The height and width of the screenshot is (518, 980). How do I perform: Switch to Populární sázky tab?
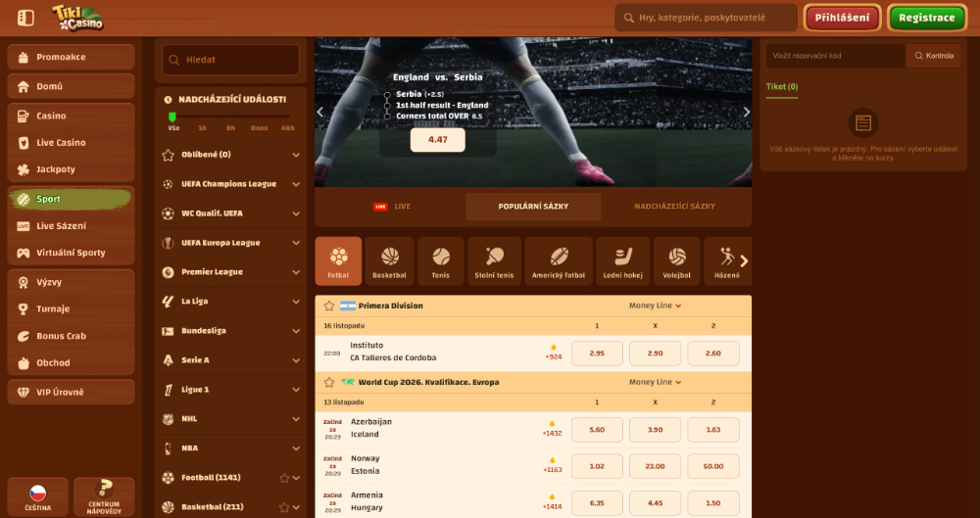tap(533, 207)
